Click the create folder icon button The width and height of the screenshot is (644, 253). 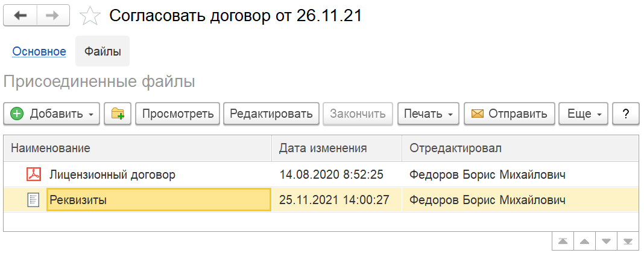coord(118,114)
